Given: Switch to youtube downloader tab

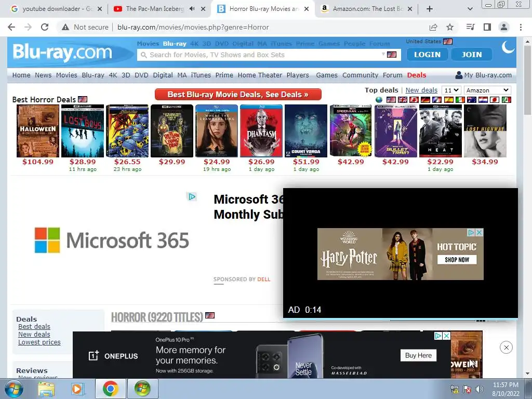Looking at the screenshot, I should [56, 9].
